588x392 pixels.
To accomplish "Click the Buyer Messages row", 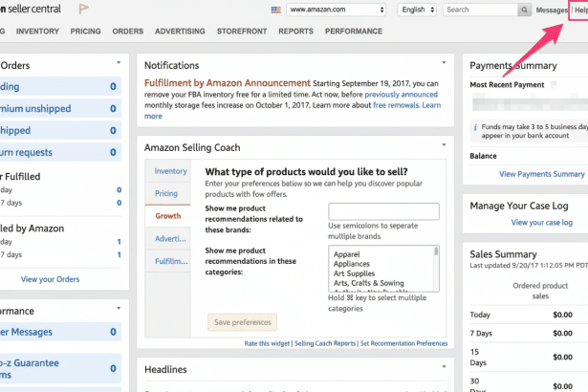I will 60,332.
